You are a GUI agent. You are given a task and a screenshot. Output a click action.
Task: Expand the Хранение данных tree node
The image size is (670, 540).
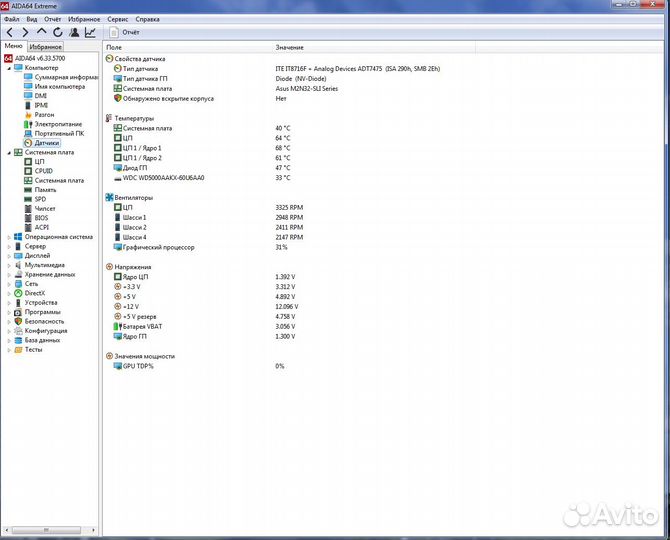[x=8, y=274]
